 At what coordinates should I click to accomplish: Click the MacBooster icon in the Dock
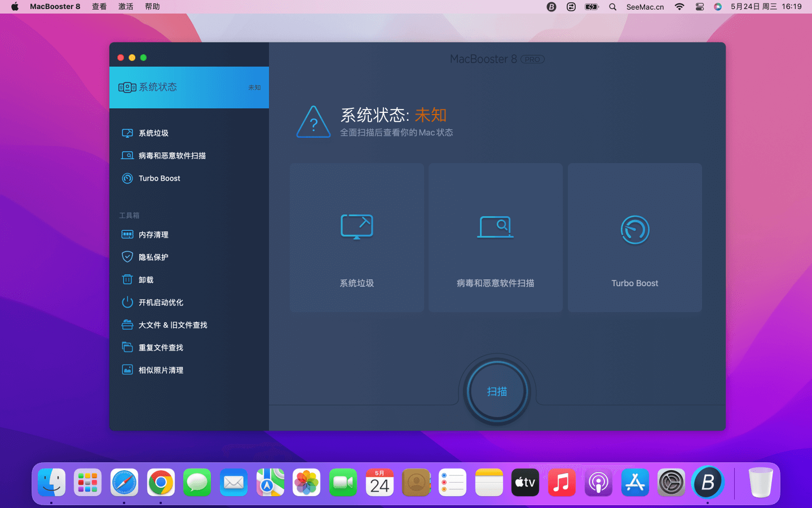(x=707, y=483)
